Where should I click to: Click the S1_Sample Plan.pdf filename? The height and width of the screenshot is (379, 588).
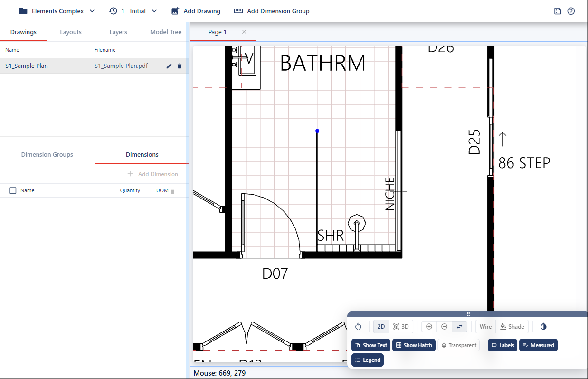(x=121, y=66)
